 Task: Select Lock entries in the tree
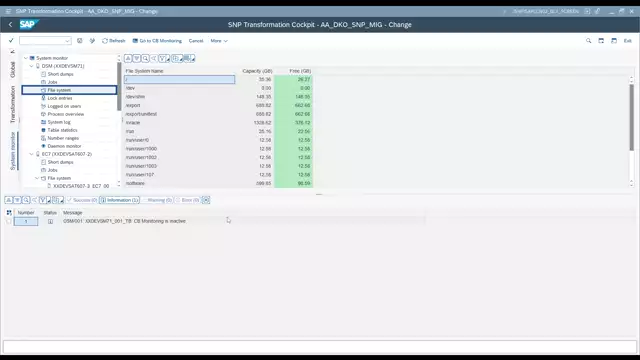pos(60,98)
